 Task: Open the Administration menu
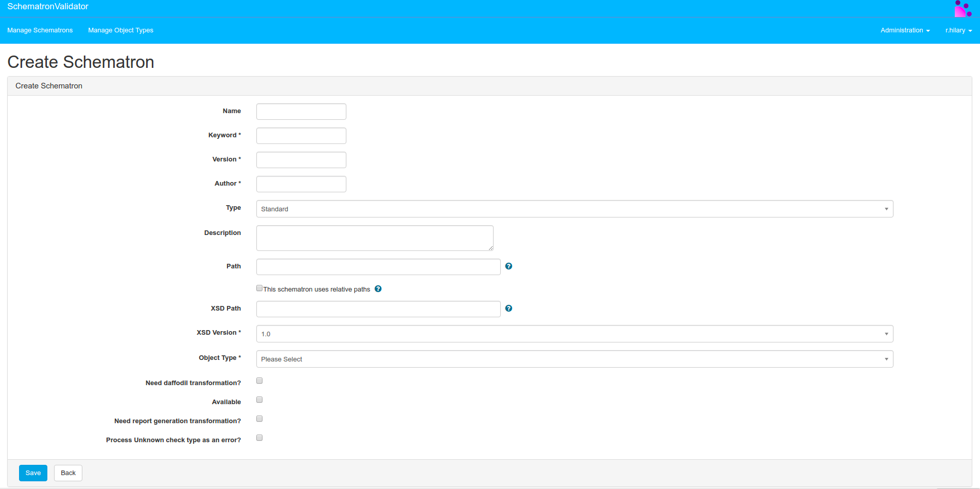tap(904, 30)
